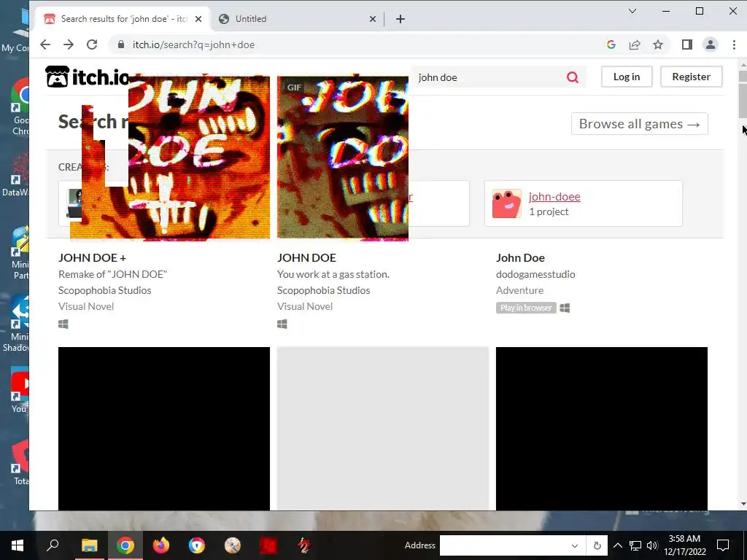Screen dimensions: 747x560
Task: Close the john doe search results tab
Action: pyautogui.click(x=198, y=19)
